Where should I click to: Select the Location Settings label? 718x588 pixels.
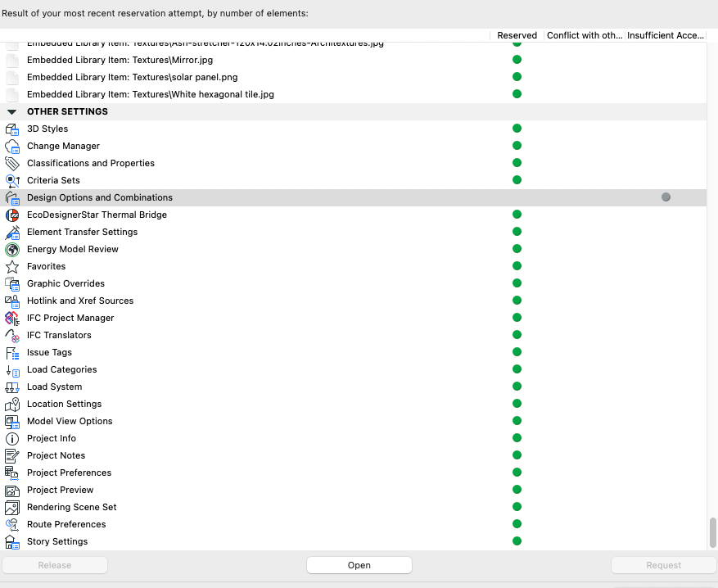tap(64, 404)
